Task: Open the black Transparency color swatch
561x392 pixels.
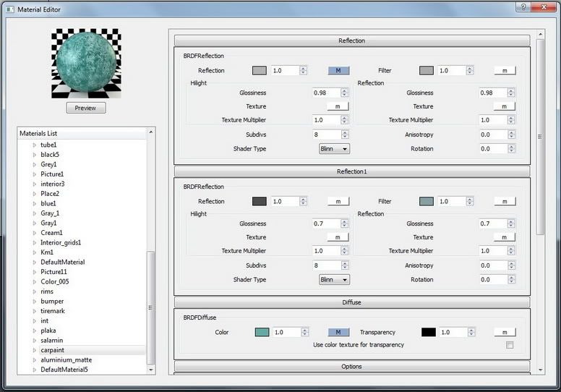Action: [x=429, y=332]
